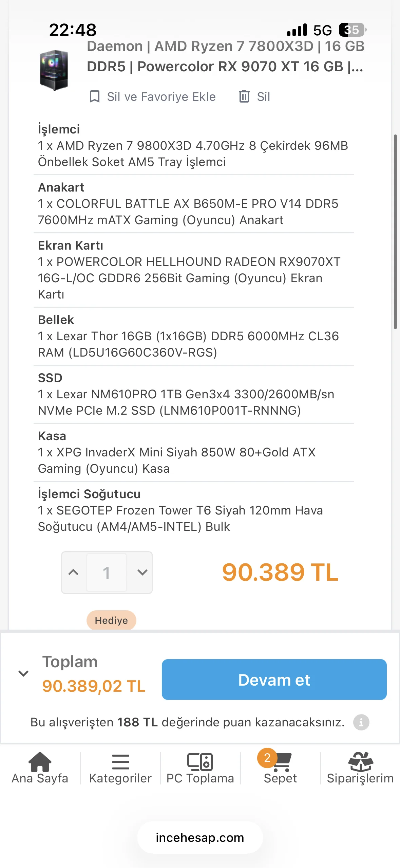Image resolution: width=400 pixels, height=868 pixels.
Task: Click the info icon next to puan message
Action: tap(361, 722)
